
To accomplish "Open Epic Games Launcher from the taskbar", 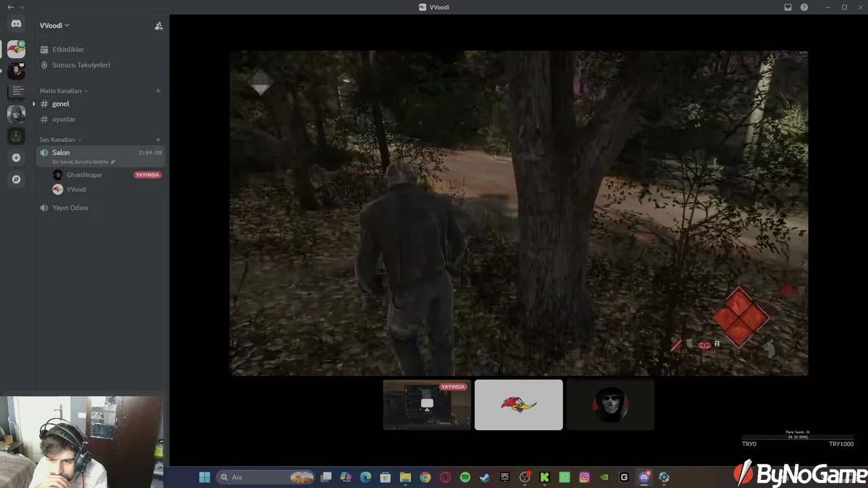I will pos(505,477).
